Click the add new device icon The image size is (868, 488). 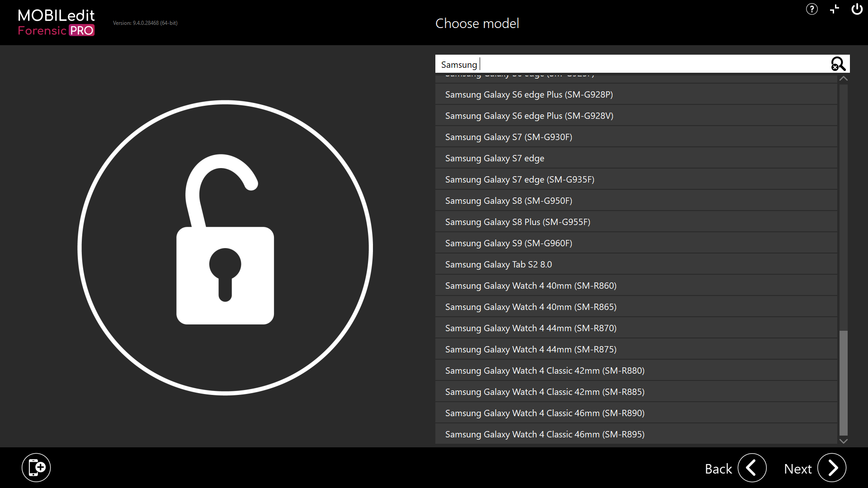pyautogui.click(x=36, y=467)
